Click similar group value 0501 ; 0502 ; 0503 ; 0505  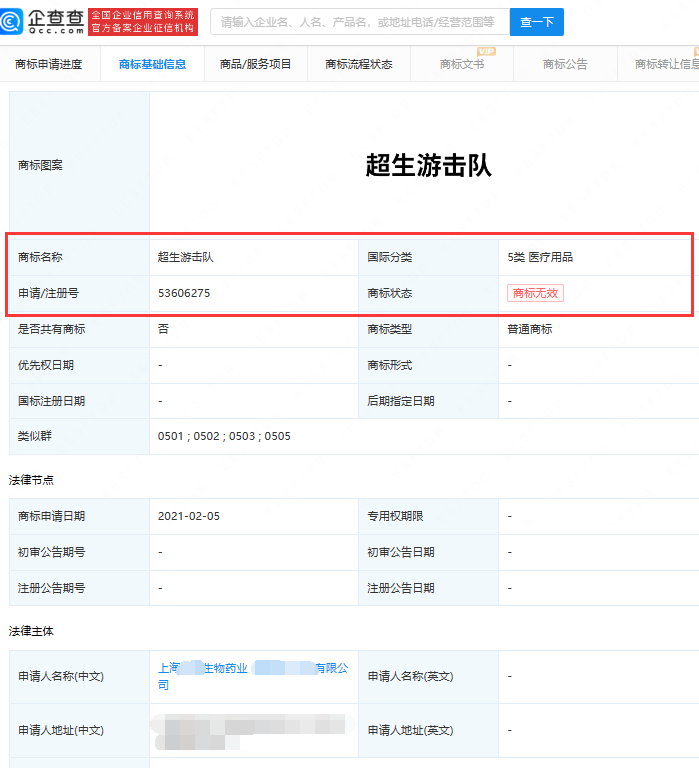[x=224, y=436]
